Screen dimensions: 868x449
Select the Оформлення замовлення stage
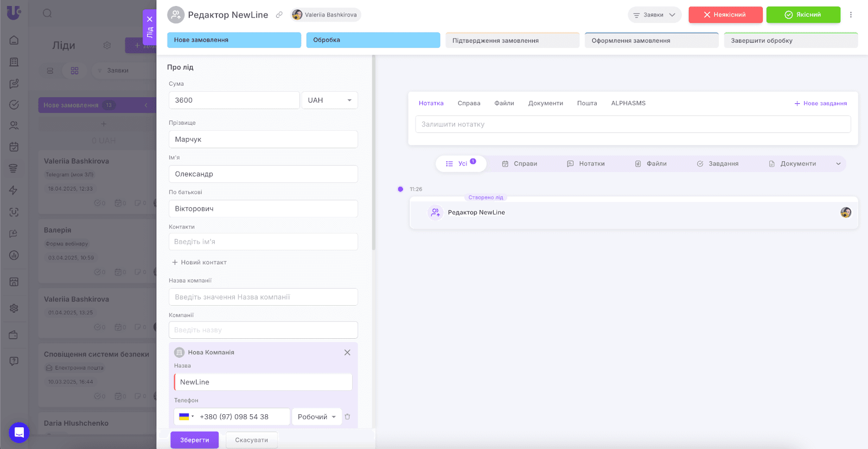coord(652,40)
